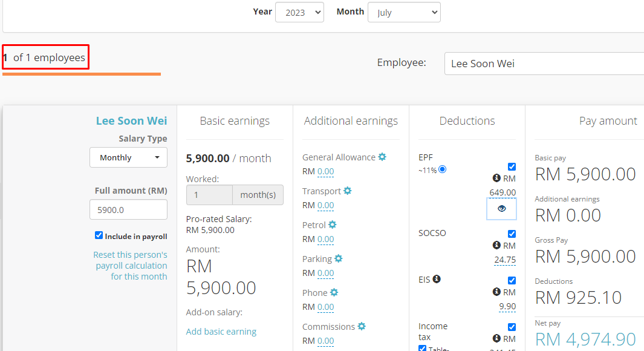The width and height of the screenshot is (644, 351).
Task: Uncheck the EPF deduction checkbox
Action: click(512, 166)
